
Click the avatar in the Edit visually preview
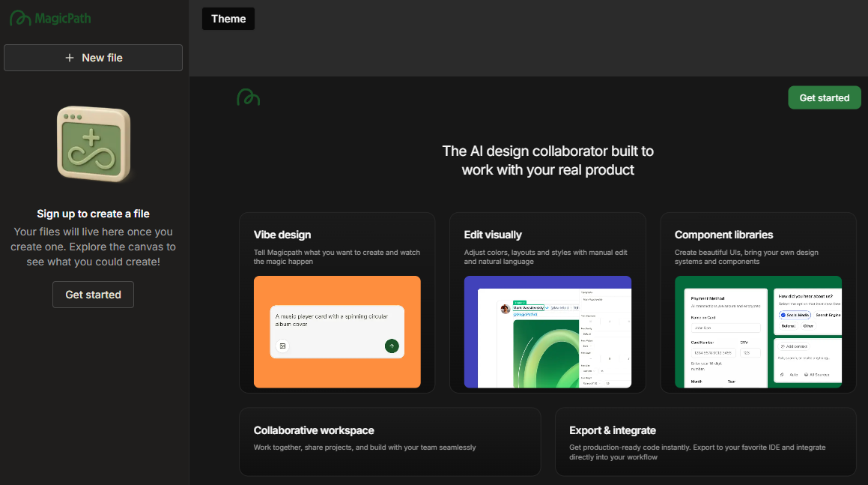(506, 308)
